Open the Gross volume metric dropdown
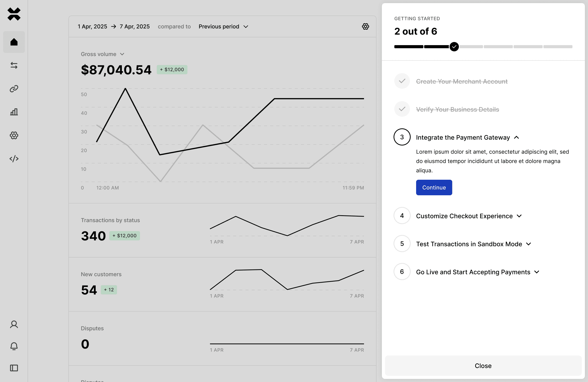The width and height of the screenshot is (588, 382). pyautogui.click(x=103, y=54)
